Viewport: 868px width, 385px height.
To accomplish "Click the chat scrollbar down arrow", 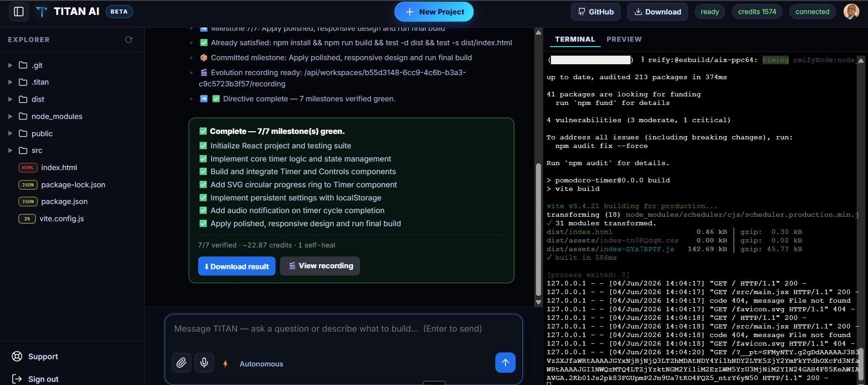I will pyautogui.click(x=538, y=302).
